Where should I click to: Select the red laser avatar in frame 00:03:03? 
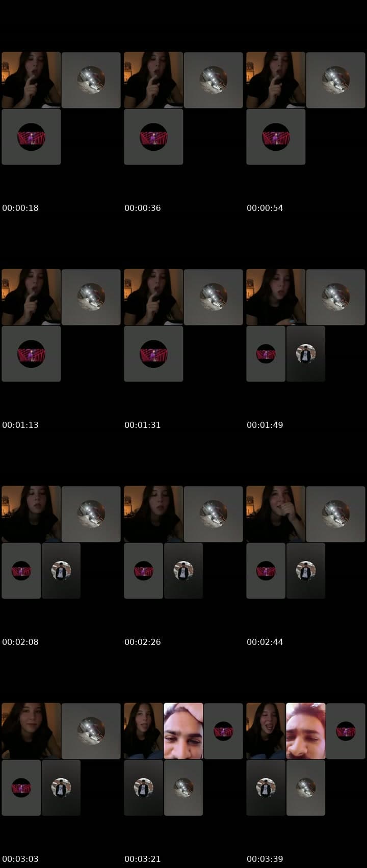pyautogui.click(x=21, y=788)
